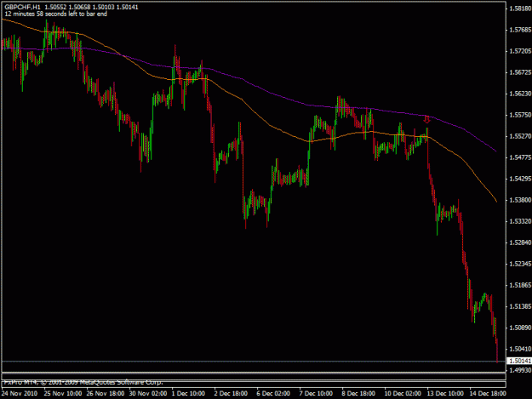Click price label 1.51865 on the axis
Image resolution: width=532 pixels, height=399 pixels.
pos(520,285)
